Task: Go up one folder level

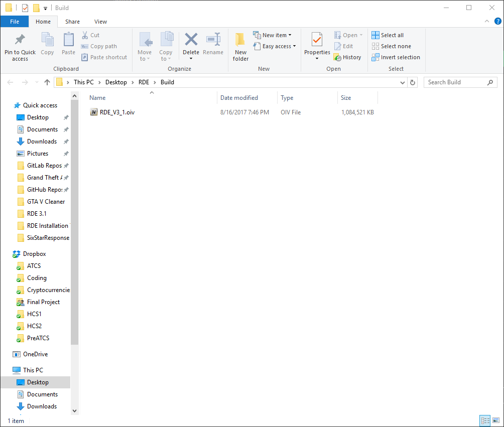Action: pos(47,82)
